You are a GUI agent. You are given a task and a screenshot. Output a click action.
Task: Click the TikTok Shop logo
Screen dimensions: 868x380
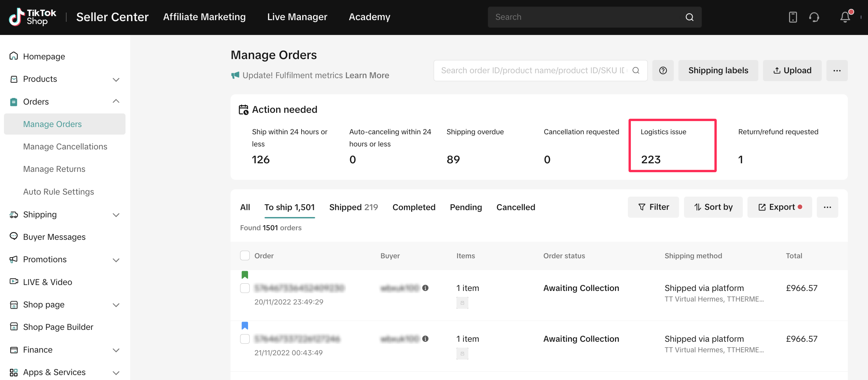[32, 17]
